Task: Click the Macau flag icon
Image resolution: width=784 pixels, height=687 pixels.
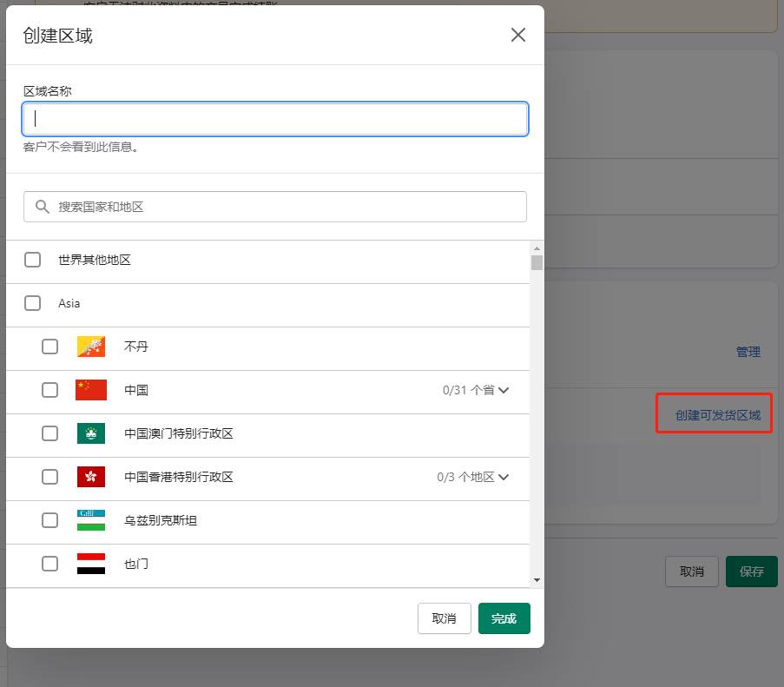Action: [x=91, y=433]
